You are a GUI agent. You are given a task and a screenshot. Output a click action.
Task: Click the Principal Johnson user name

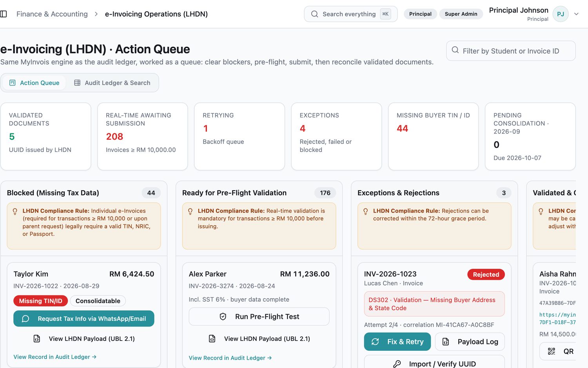[x=519, y=10]
